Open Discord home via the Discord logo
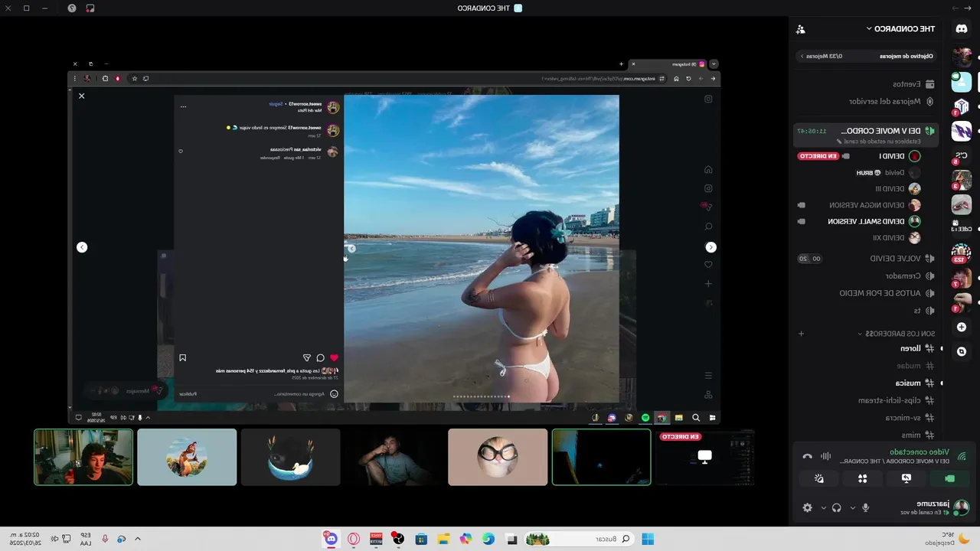The image size is (980, 551). point(962,29)
